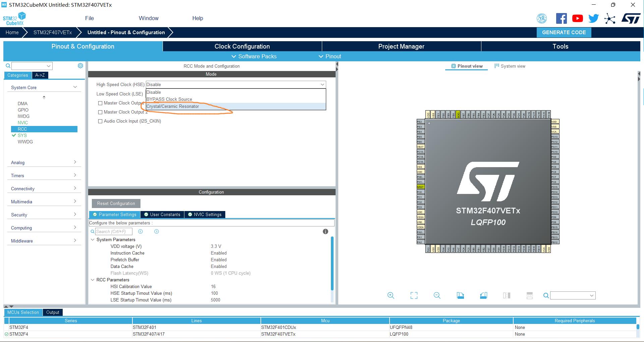The height and width of the screenshot is (342, 644).
Task: Click the System view icon
Action: (497, 66)
